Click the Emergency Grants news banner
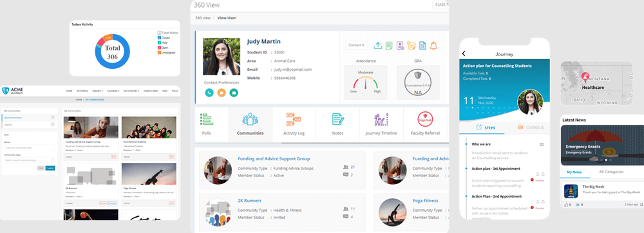Screen dimensions: 644x233 click(602, 145)
